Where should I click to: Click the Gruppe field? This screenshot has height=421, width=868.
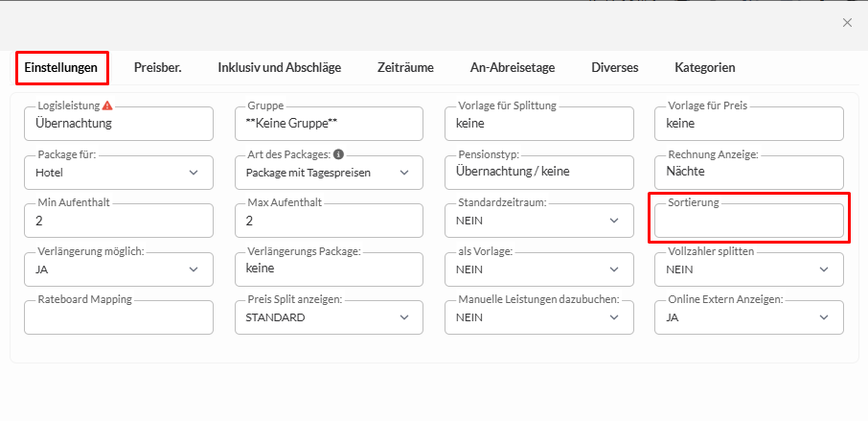(328, 124)
